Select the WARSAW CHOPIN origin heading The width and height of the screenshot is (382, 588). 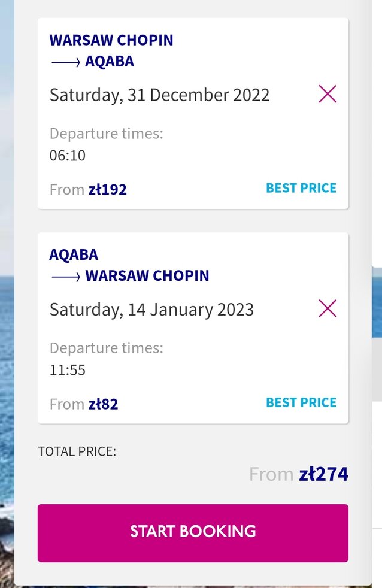pyautogui.click(x=111, y=40)
